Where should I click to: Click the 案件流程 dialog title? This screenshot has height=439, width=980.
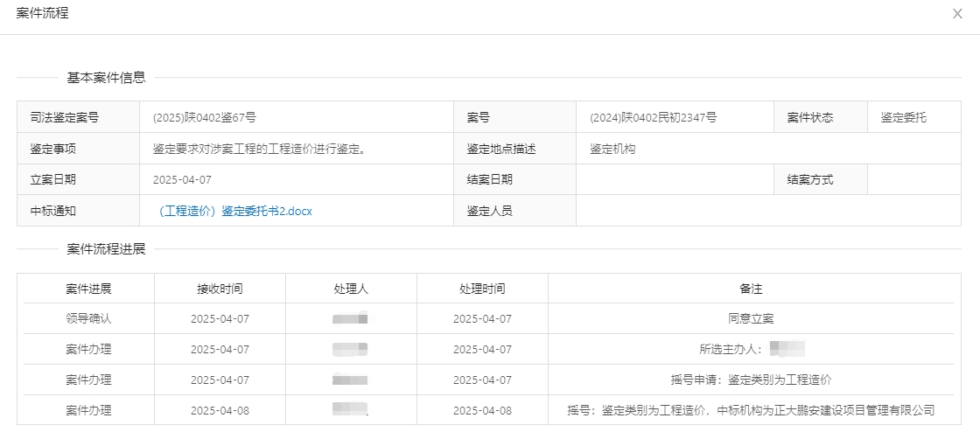(43, 13)
